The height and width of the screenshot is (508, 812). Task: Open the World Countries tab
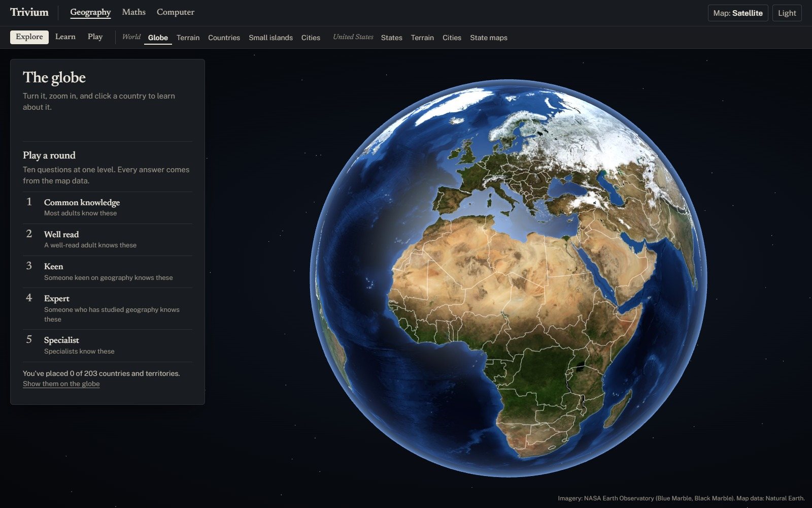tap(224, 38)
